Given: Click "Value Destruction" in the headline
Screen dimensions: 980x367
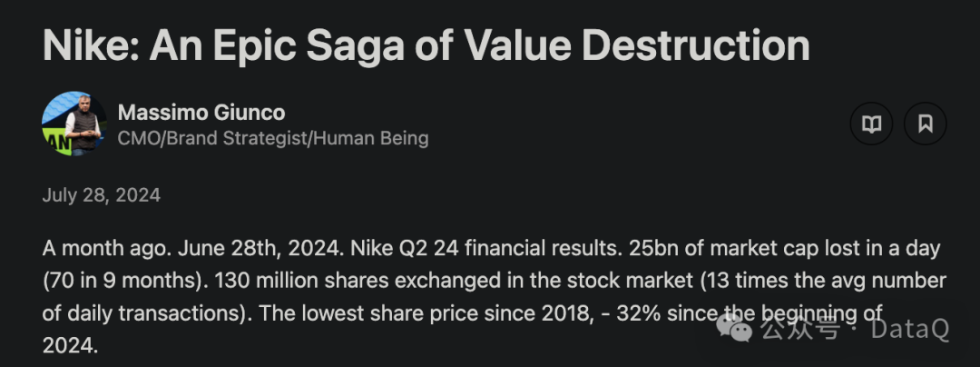Looking at the screenshot, I should (x=638, y=45).
